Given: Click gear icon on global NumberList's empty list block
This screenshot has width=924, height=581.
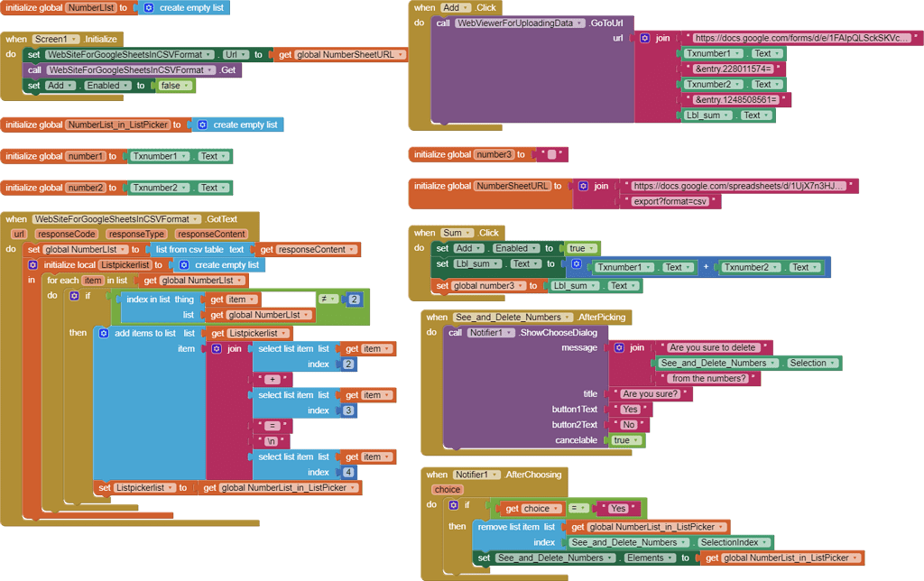Looking at the screenshot, I should (149, 7).
